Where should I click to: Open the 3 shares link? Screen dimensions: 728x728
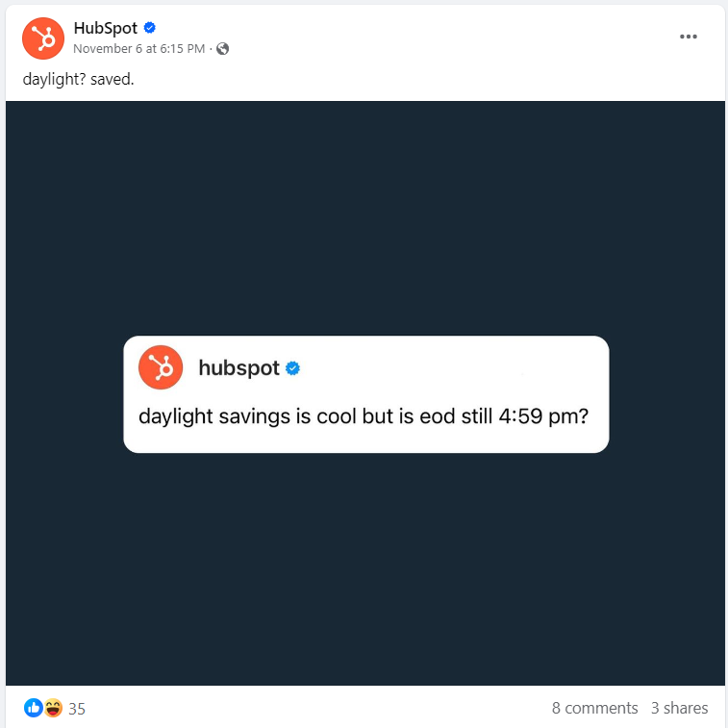pyautogui.click(x=679, y=708)
